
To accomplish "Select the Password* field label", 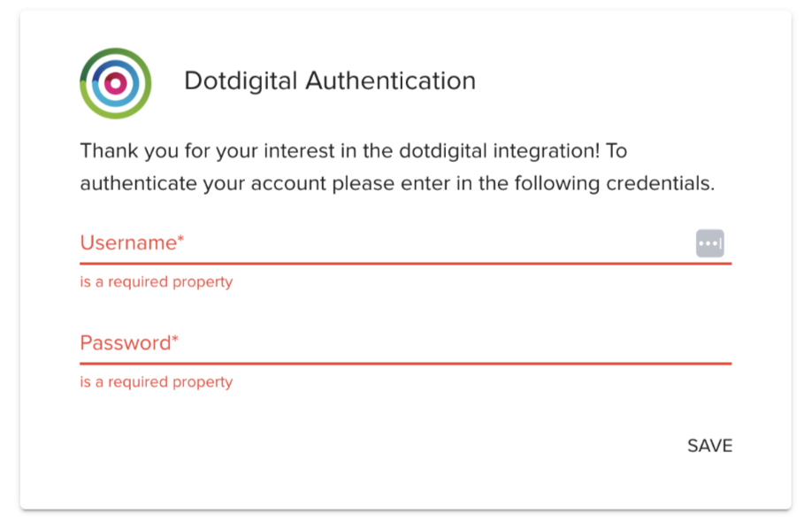I will [x=129, y=343].
